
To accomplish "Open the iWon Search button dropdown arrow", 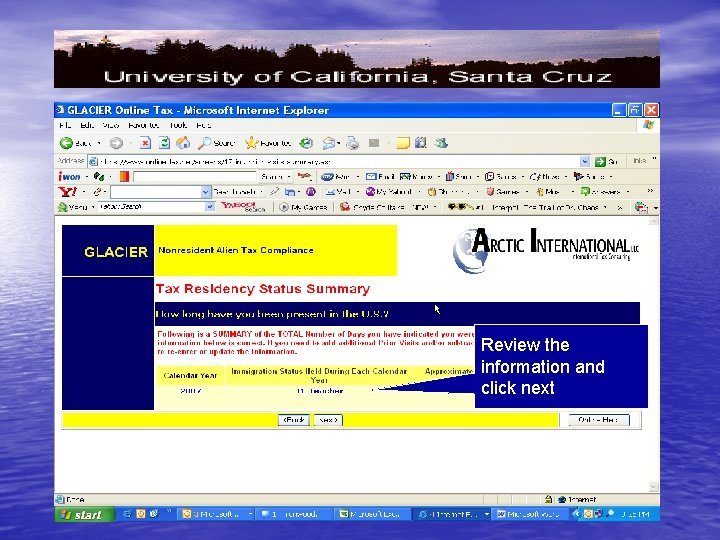I will coord(289,177).
